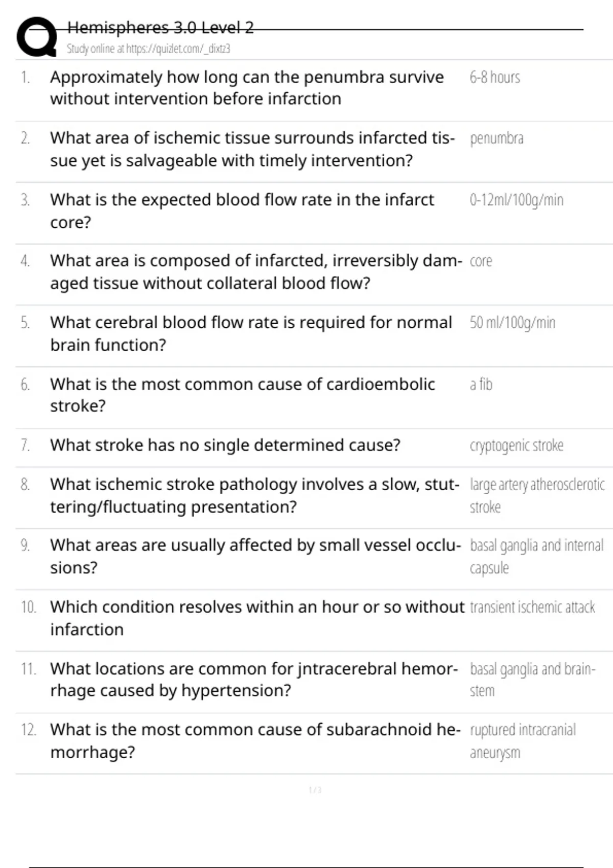Click the 'transient ischemic attack' answer
The height and width of the screenshot is (868, 613).
(532, 607)
